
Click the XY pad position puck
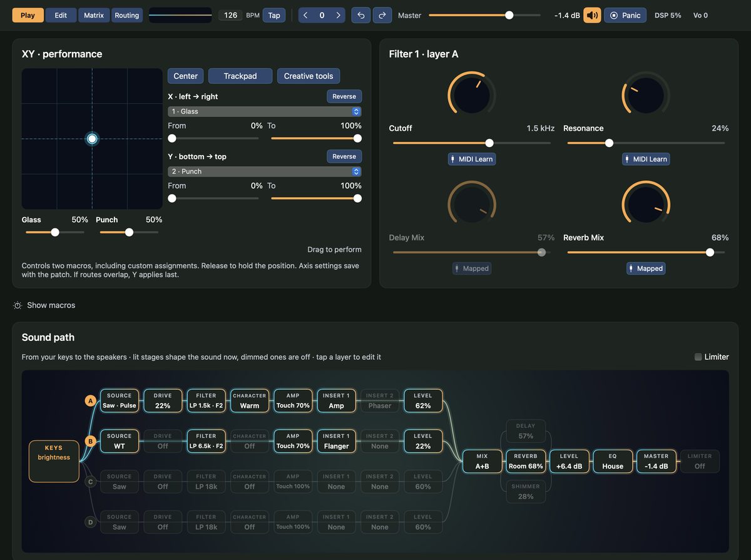pos(92,139)
